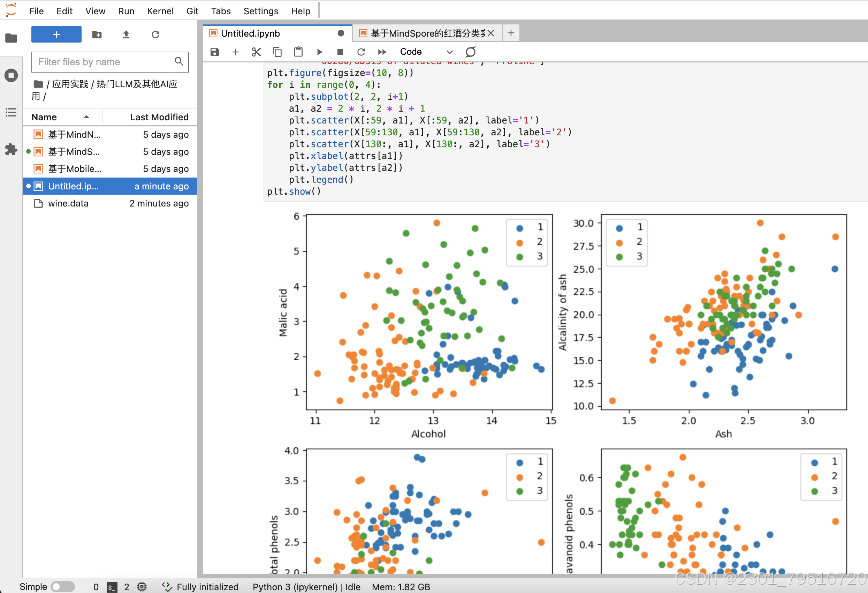The height and width of the screenshot is (593, 868).
Task: Interrupt the kernel with the stop icon
Action: tap(340, 52)
